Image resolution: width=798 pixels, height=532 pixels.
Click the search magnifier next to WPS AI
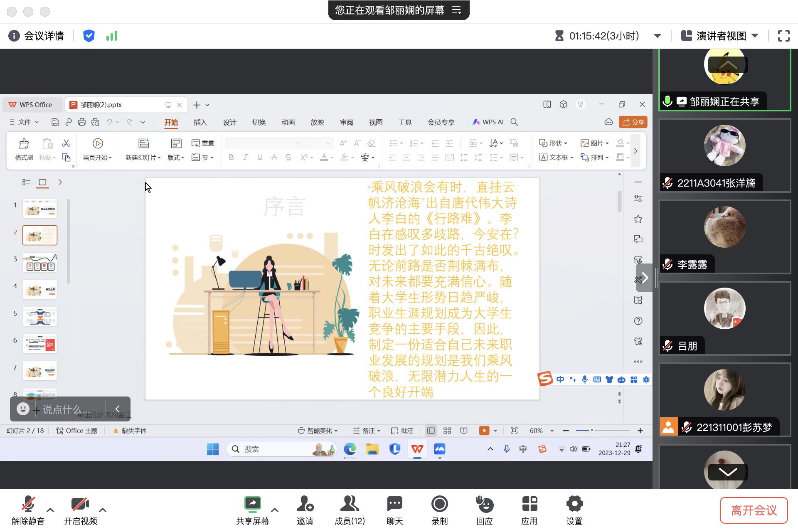(x=514, y=122)
